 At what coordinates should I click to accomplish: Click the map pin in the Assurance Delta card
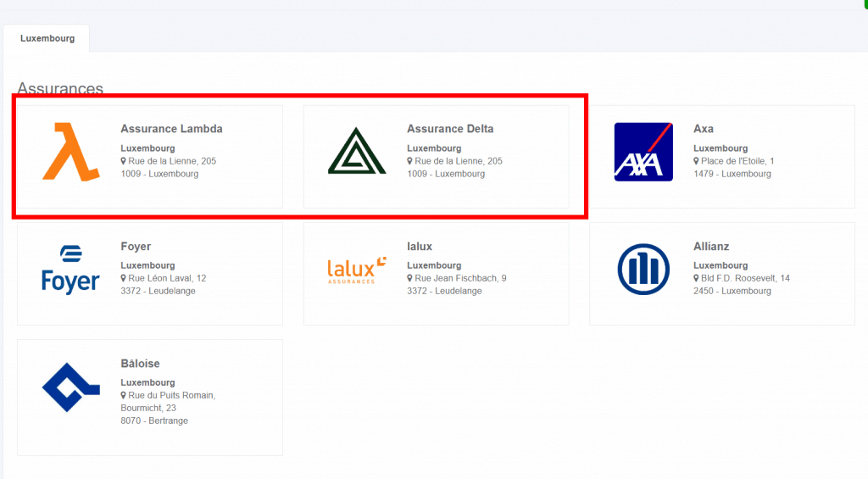click(x=409, y=161)
